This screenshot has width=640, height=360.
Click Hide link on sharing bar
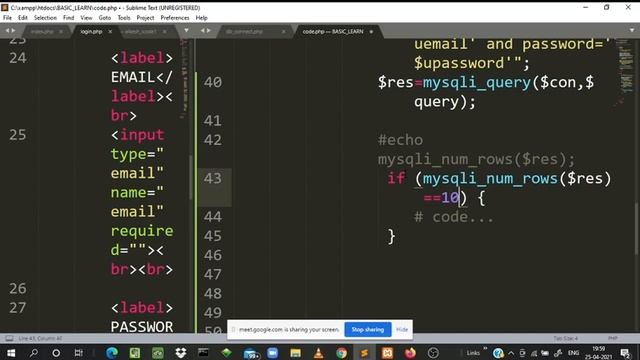402,329
